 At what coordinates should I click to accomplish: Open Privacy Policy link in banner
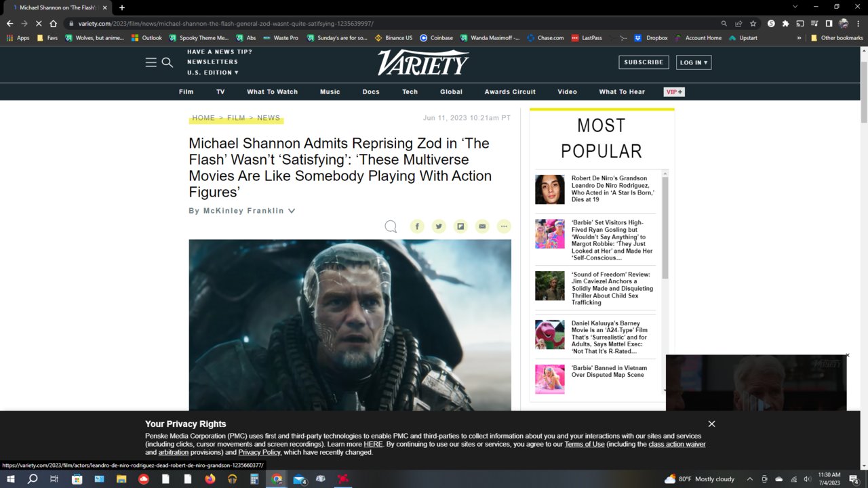point(259,452)
